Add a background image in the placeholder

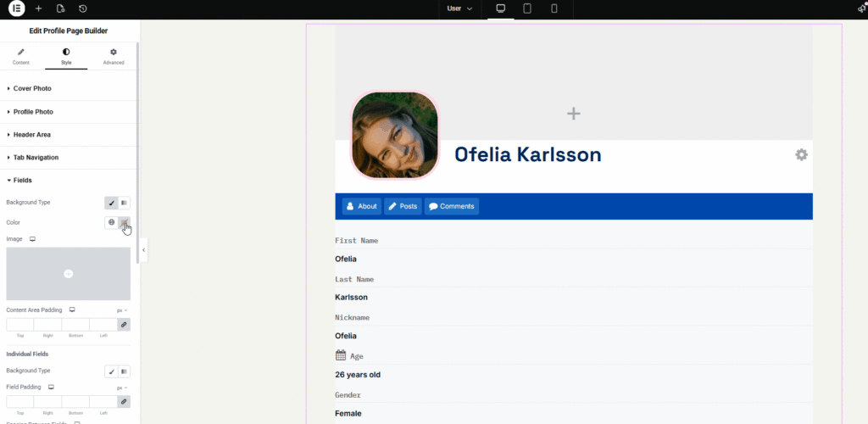[68, 274]
